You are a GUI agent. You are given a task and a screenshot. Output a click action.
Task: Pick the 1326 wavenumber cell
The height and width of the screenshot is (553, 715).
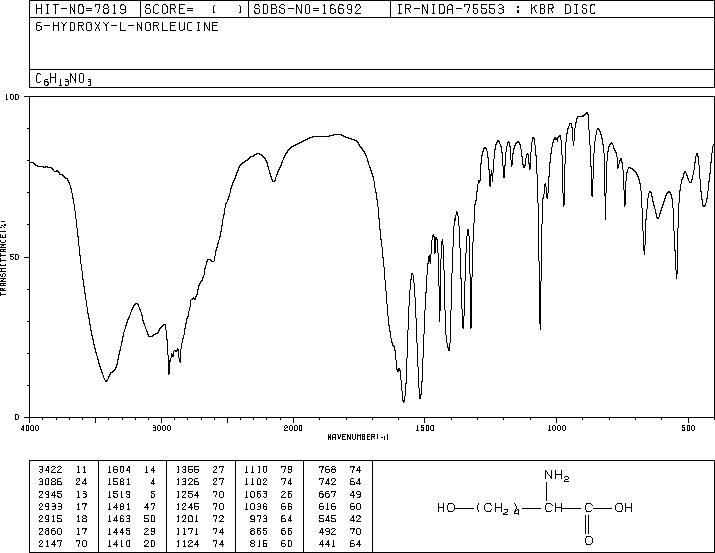click(x=187, y=481)
